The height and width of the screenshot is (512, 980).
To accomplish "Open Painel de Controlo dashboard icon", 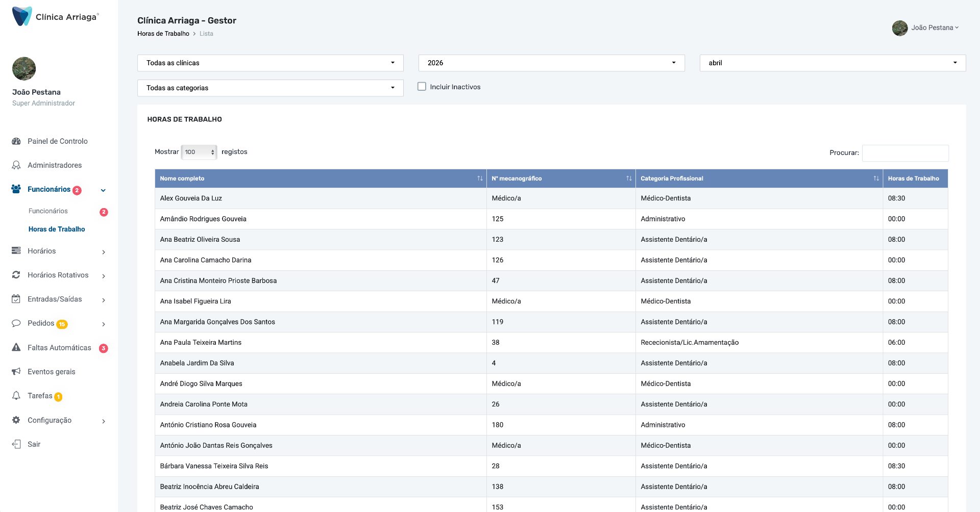I will click(16, 141).
